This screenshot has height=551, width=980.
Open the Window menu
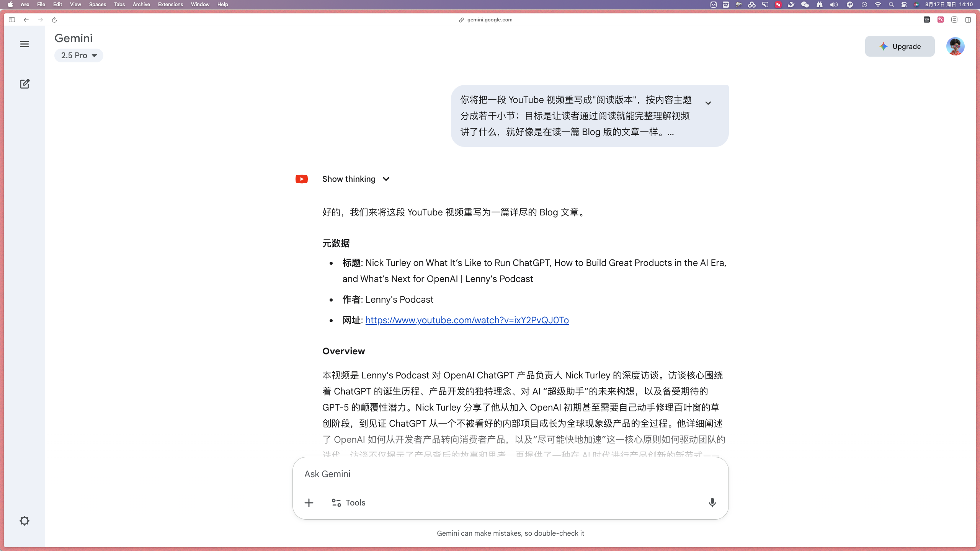[200, 5]
